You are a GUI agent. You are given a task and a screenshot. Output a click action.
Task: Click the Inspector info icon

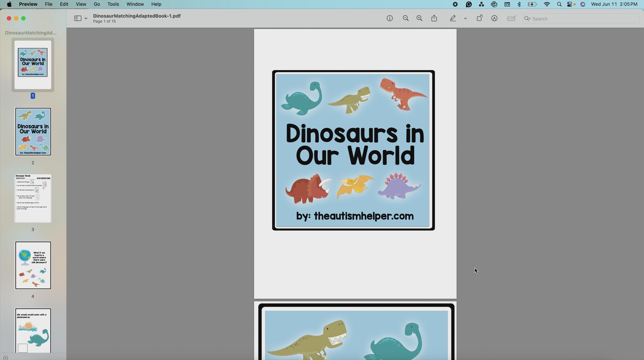(390, 19)
